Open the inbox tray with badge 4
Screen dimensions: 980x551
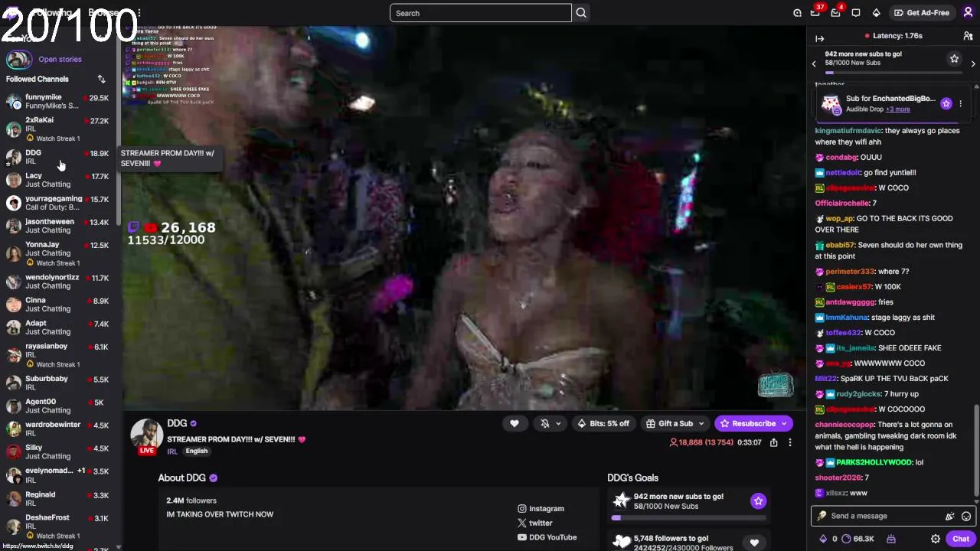pyautogui.click(x=836, y=12)
